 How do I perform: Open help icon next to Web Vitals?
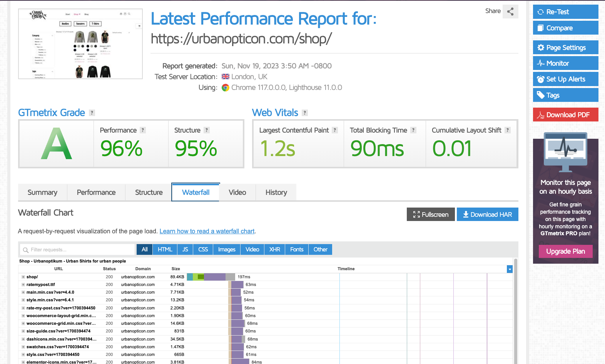[x=305, y=113]
